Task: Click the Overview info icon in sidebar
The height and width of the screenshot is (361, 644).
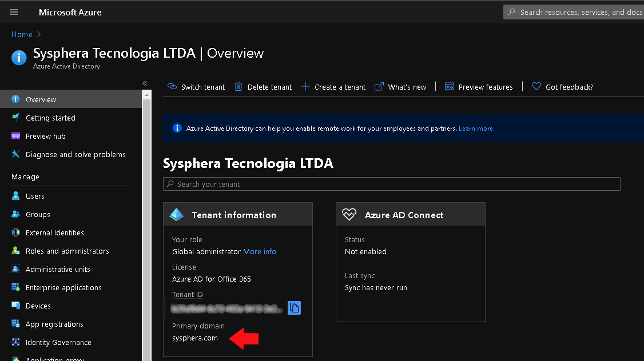Action: 15,99
